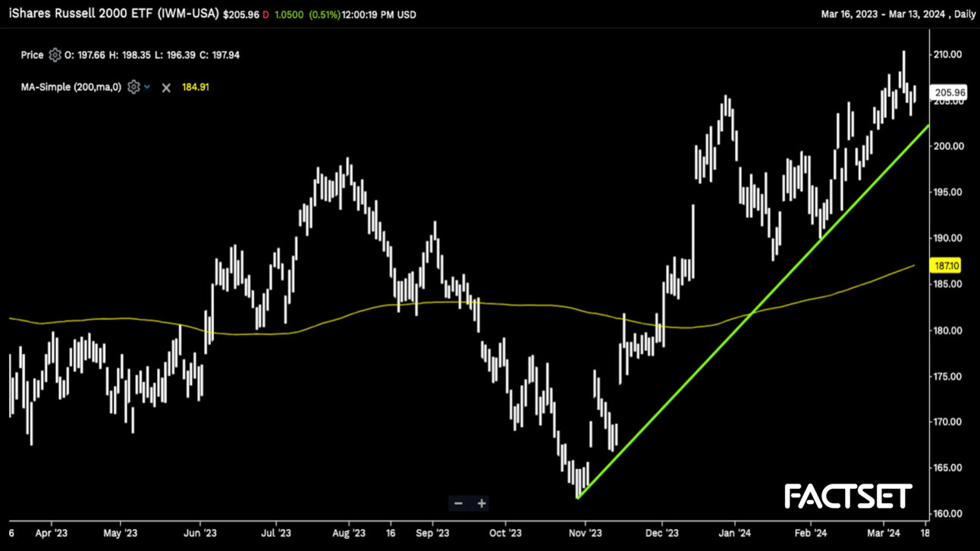The height and width of the screenshot is (551, 980).
Task: Click the 170.00 price axis label
Action: click(947, 421)
